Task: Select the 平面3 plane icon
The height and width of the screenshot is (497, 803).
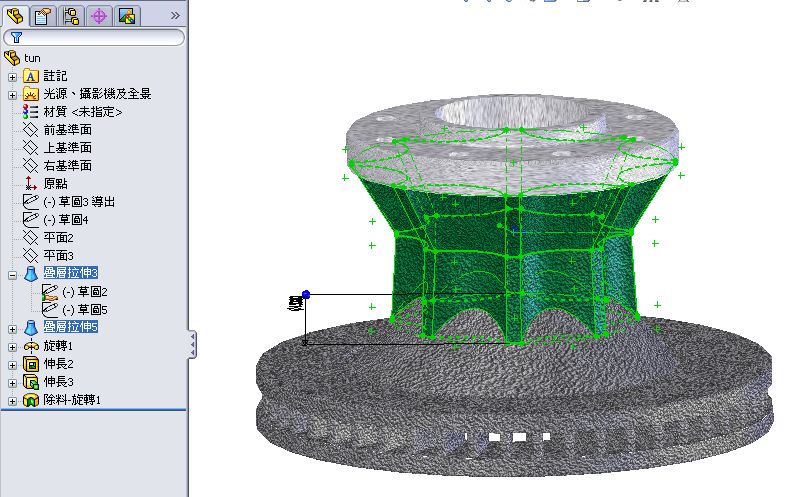Action: (x=30, y=255)
